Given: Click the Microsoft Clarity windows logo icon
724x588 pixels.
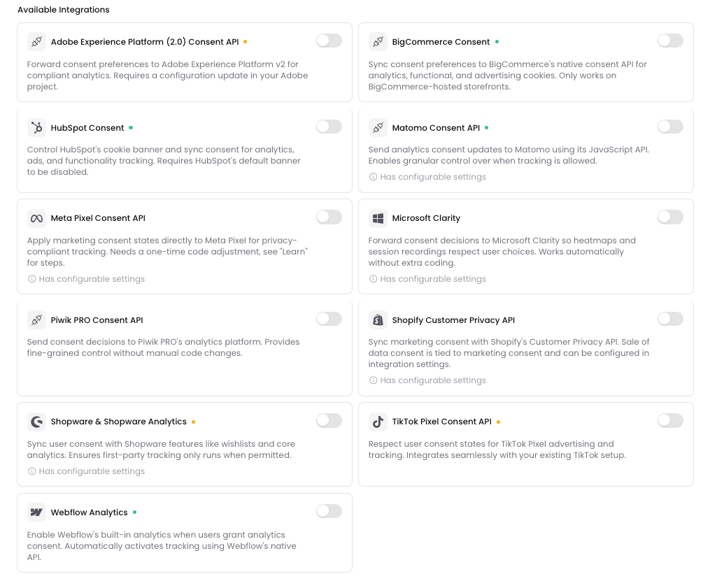Looking at the screenshot, I should (378, 218).
